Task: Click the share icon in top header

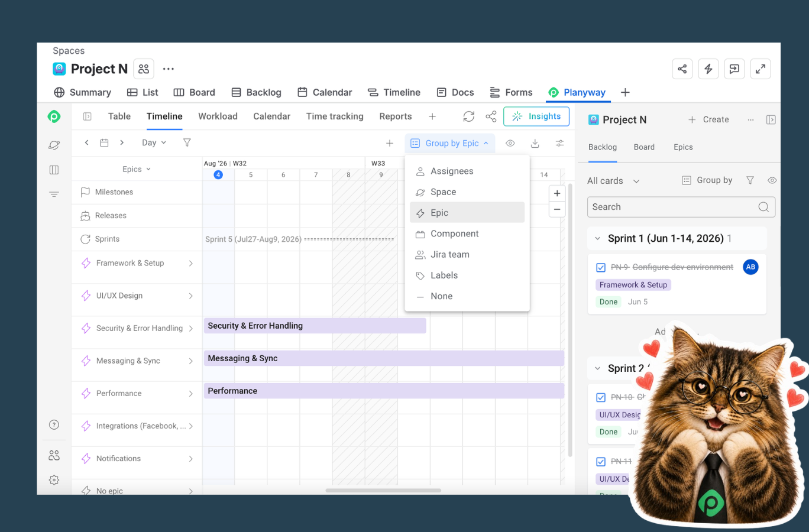Action: [682, 69]
